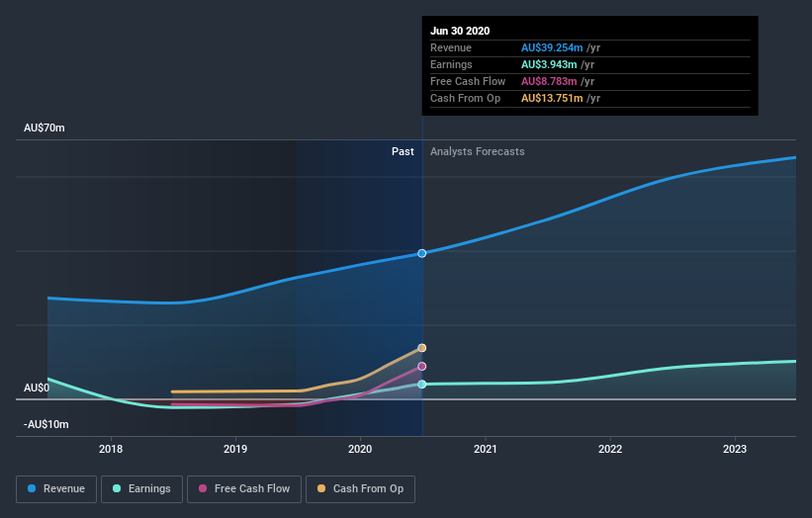Click the 2023 x-axis label
The width and height of the screenshot is (812, 518).
pyautogui.click(x=735, y=449)
